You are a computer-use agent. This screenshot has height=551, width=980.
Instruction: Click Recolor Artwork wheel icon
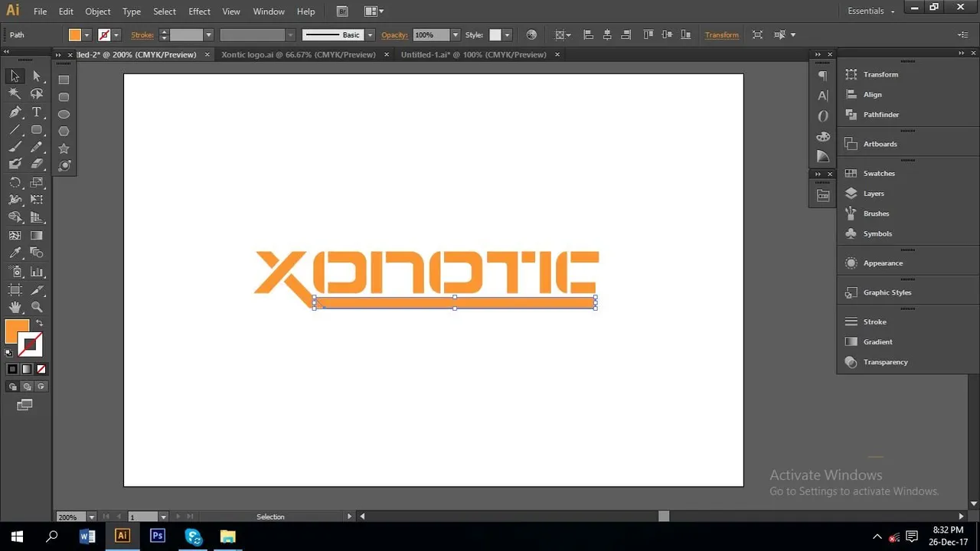(531, 34)
